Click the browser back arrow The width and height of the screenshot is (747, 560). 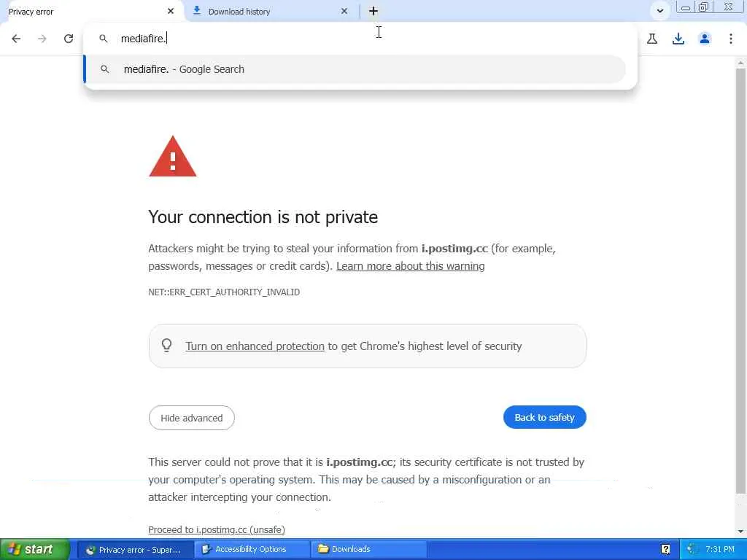pyautogui.click(x=16, y=39)
